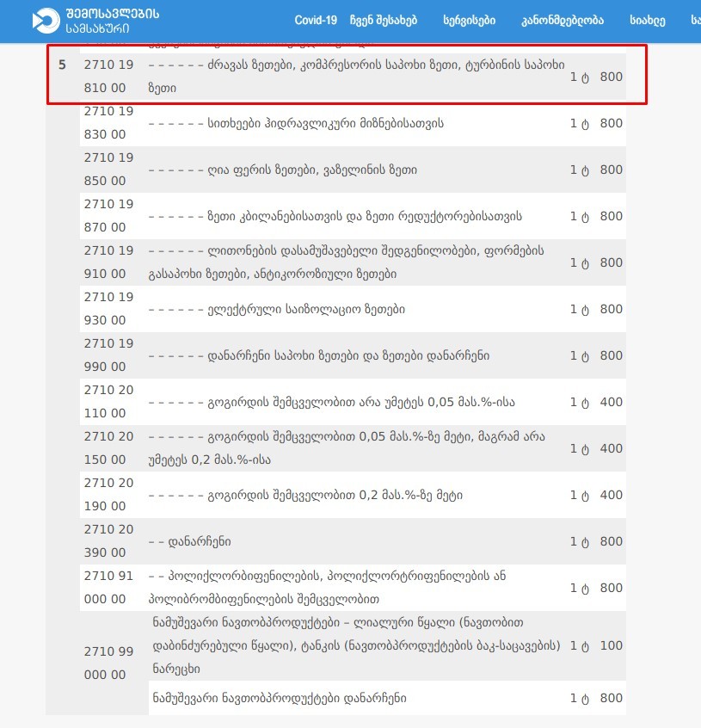
Task: Click value 400 in 2710 20 190 00 row
Action: [x=611, y=495]
